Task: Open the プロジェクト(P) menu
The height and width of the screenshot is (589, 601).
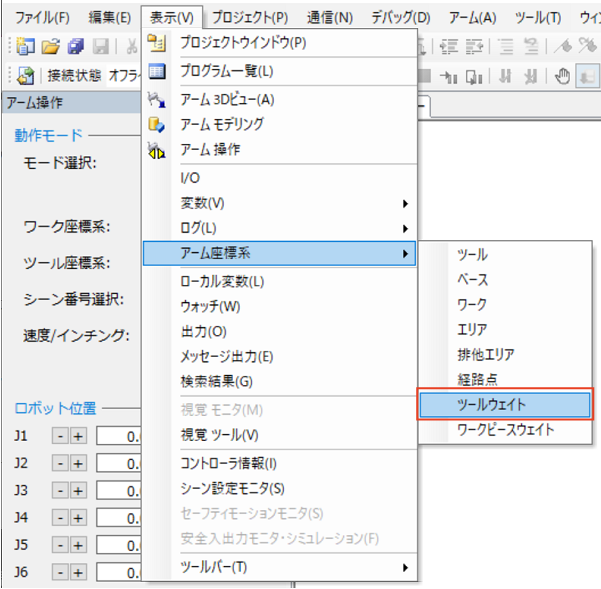Action: click(x=250, y=18)
